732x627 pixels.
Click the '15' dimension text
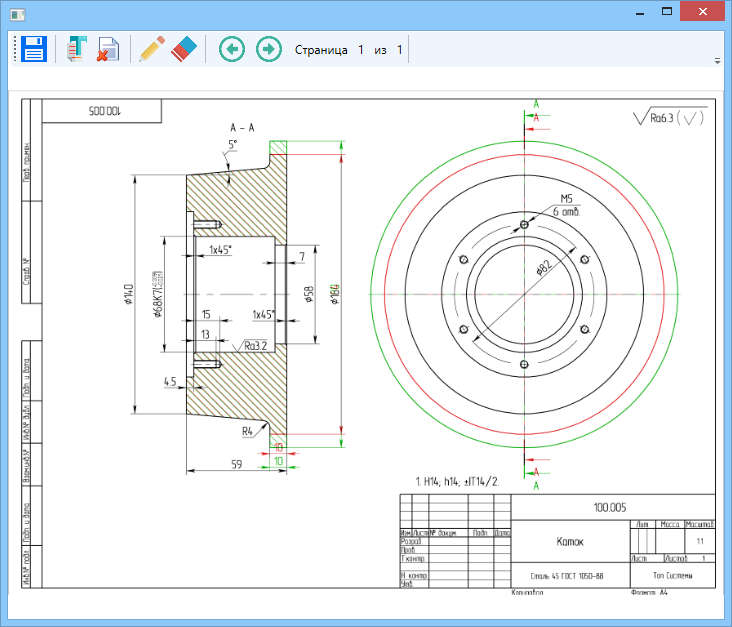[206, 315]
